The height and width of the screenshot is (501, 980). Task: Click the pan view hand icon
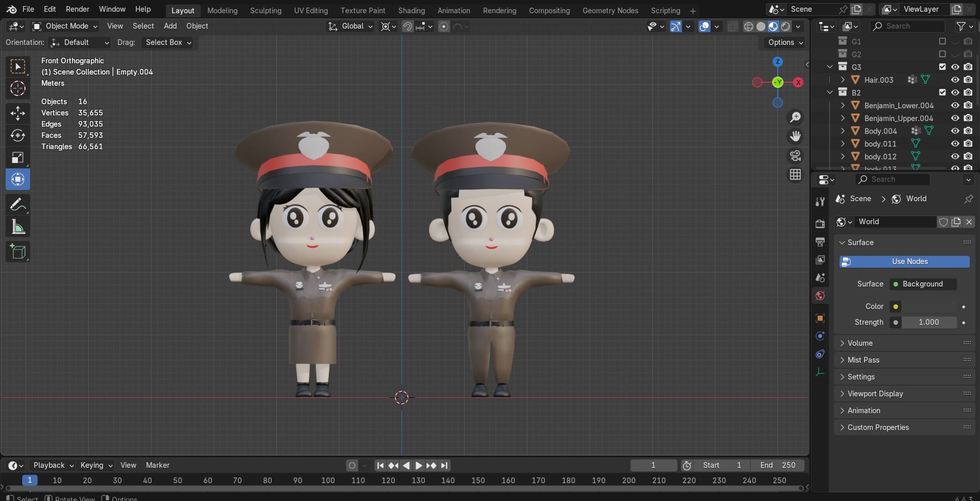coord(795,136)
